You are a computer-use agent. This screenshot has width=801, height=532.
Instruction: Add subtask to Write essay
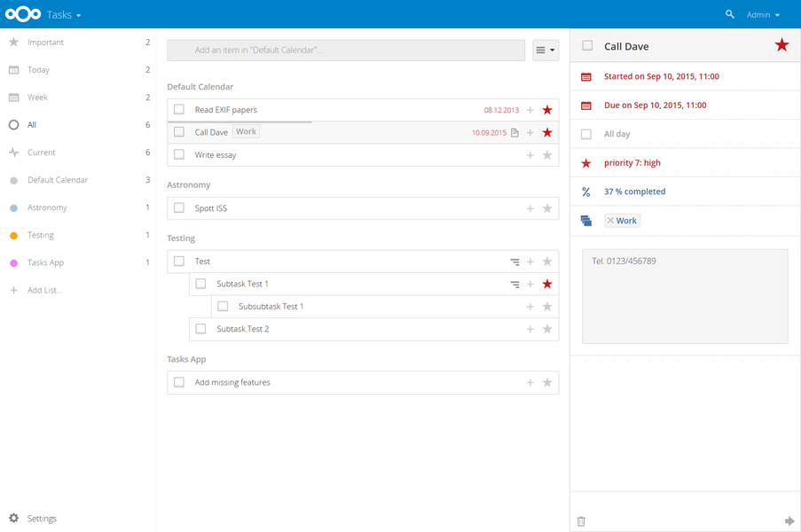(x=530, y=154)
